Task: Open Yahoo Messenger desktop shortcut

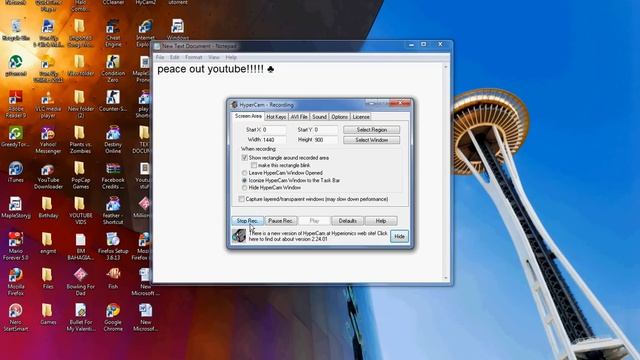Action: [48, 139]
